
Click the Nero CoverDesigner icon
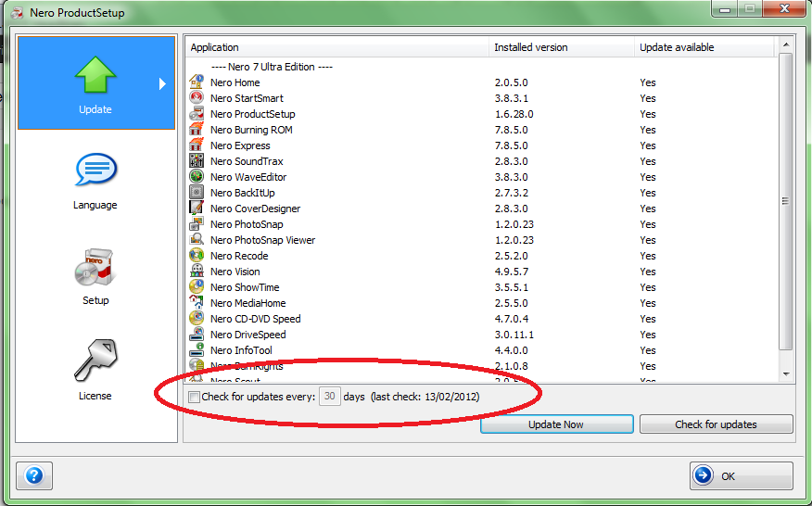tap(197, 209)
